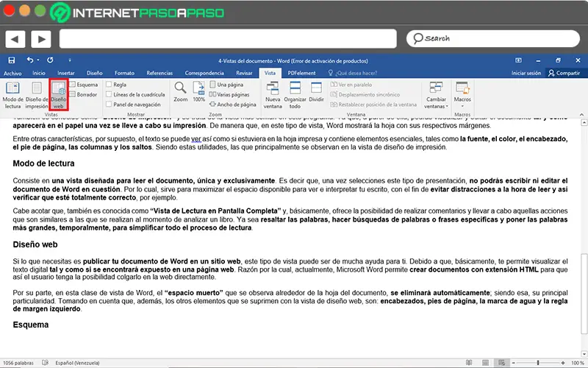Click the Modo de lectura heading
The height and width of the screenshot is (368, 588).
[43, 163]
